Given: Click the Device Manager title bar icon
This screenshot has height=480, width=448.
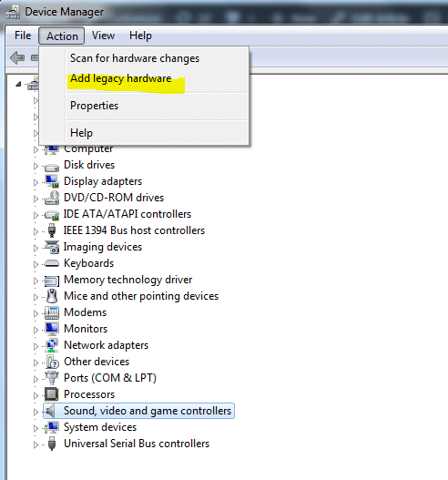Looking at the screenshot, I should 13,12.
